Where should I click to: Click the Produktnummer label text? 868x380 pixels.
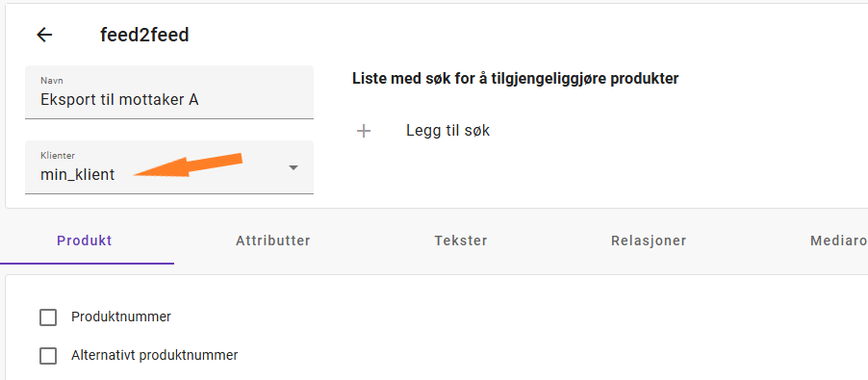tap(121, 317)
